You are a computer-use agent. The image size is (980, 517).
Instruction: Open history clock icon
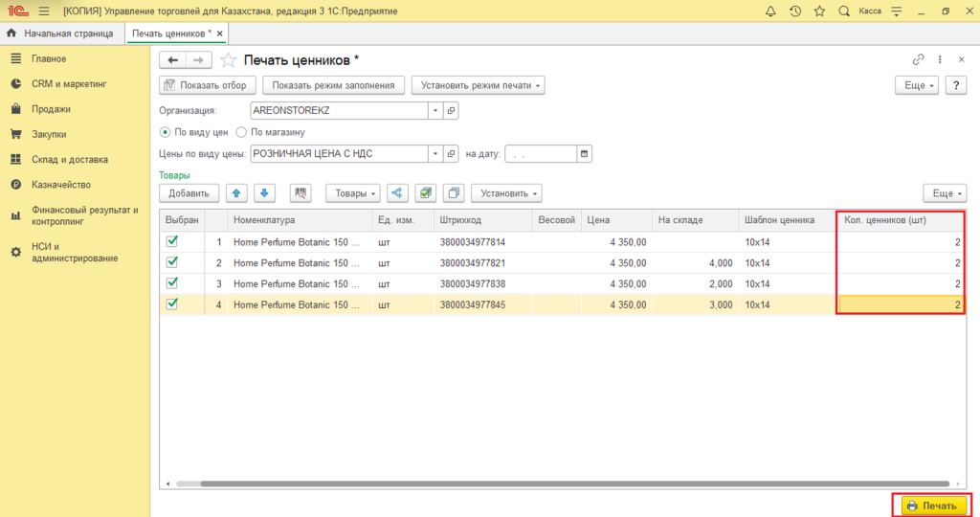click(x=795, y=11)
